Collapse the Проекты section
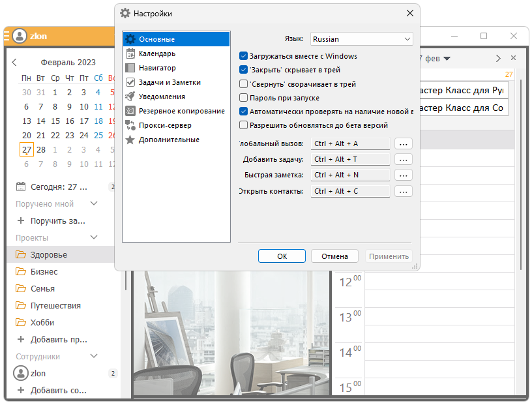This screenshot has height=405, width=532. [94, 238]
